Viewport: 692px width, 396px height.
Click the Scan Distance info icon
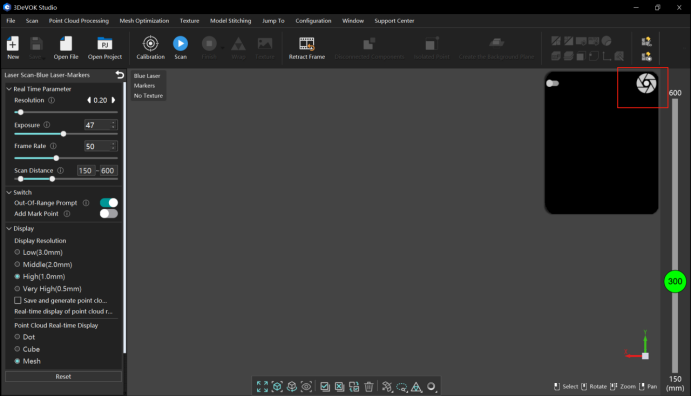[x=60, y=170]
